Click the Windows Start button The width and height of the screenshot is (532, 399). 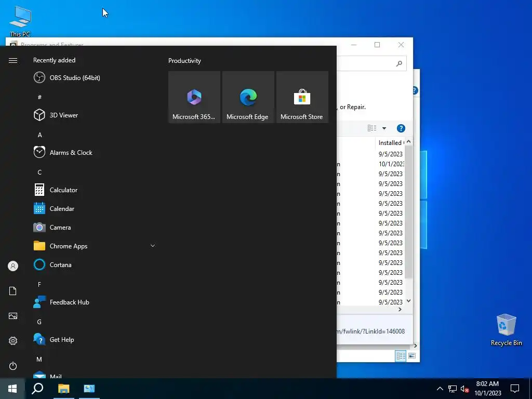[12, 389]
